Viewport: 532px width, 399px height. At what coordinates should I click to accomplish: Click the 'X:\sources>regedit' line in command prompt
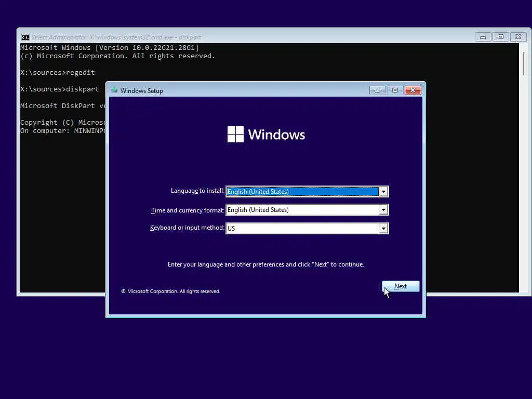57,73
